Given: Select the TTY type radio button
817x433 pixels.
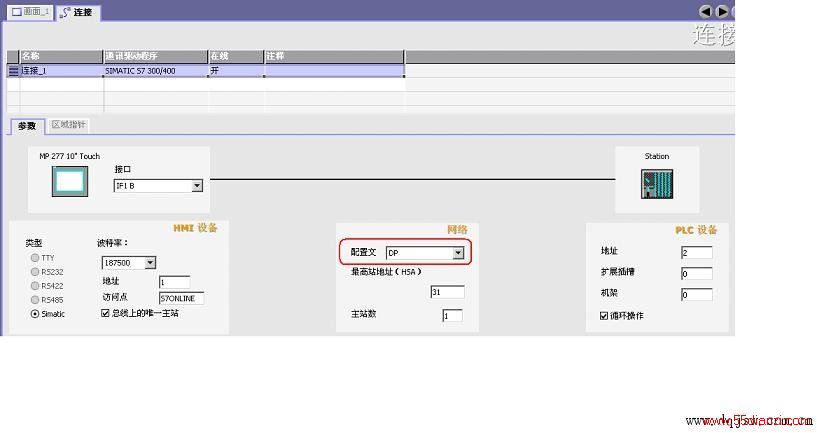Looking at the screenshot, I should click(35, 257).
